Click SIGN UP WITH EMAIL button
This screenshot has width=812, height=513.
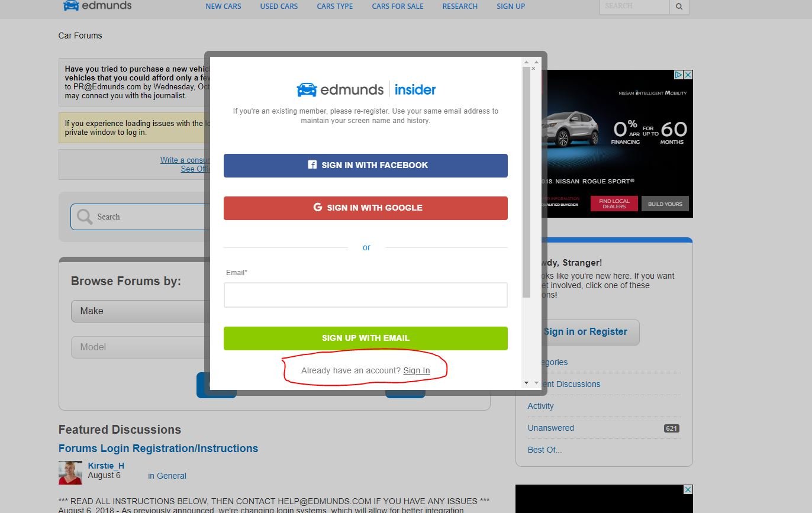pos(366,338)
